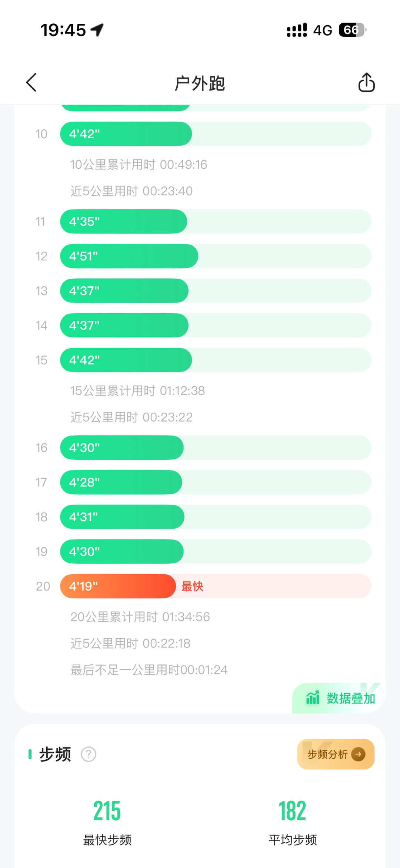400x868 pixels.
Task: Select the fastest kilometer 20 pace bar
Action: [x=118, y=586]
